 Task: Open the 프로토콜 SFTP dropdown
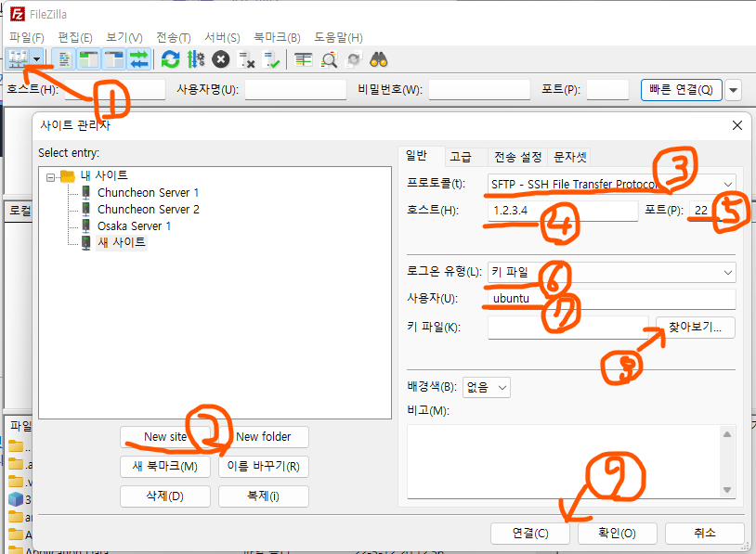tap(611, 184)
